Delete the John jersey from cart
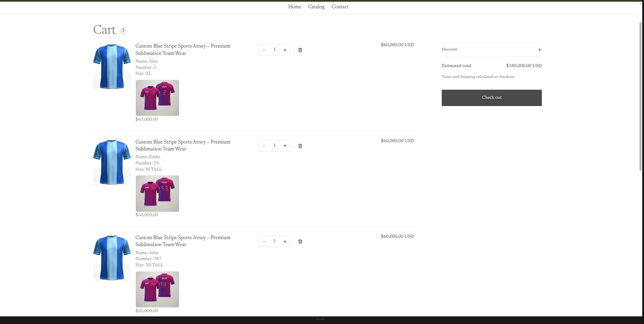The height and width of the screenshot is (324, 644). click(x=300, y=242)
